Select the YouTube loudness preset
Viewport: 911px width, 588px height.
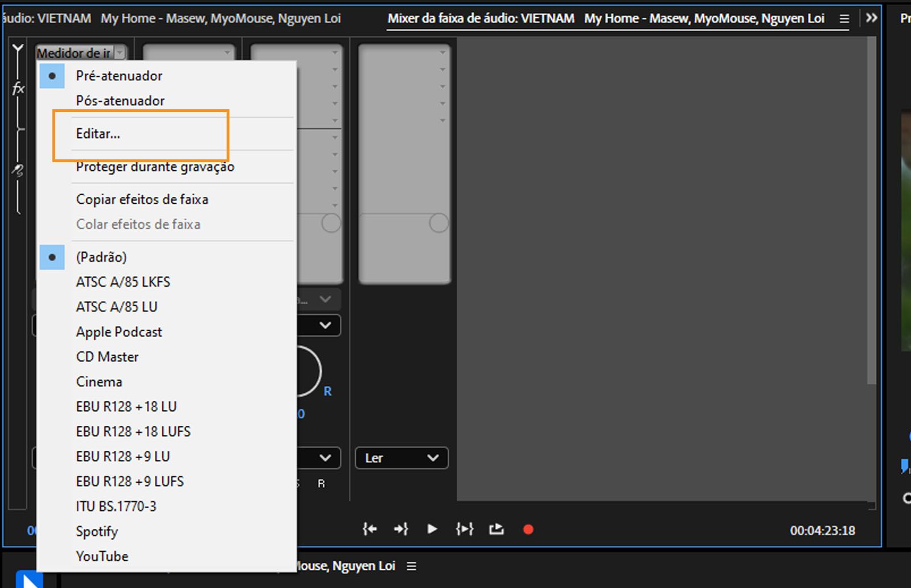166,556
